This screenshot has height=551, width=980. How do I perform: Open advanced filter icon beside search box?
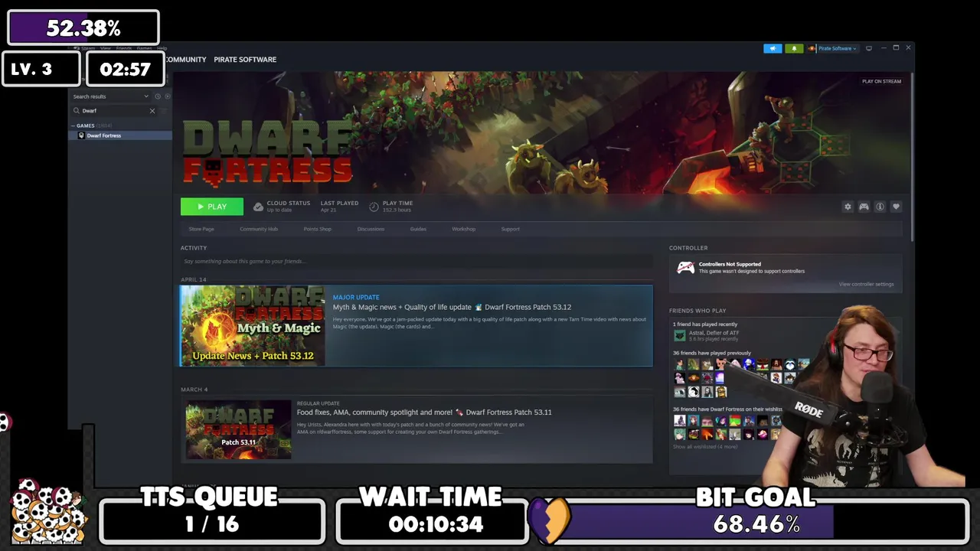164,111
